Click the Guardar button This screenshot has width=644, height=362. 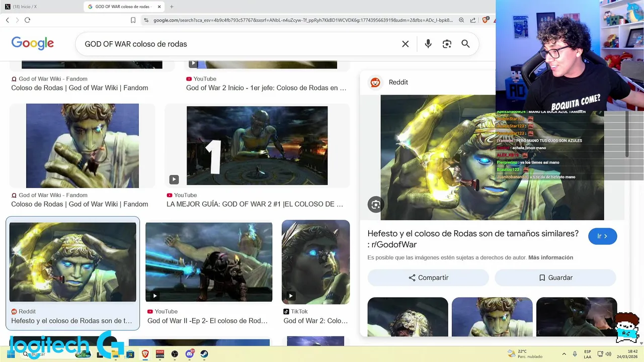point(555,278)
